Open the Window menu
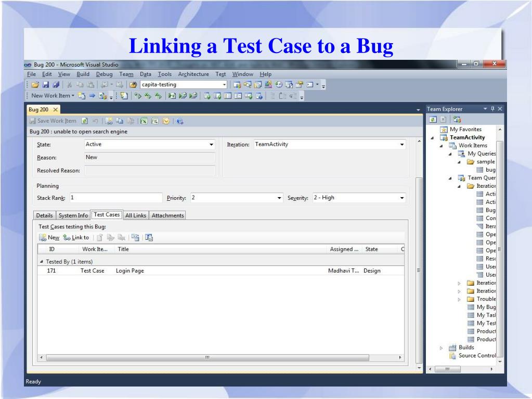This screenshot has height=399, width=532. click(242, 74)
